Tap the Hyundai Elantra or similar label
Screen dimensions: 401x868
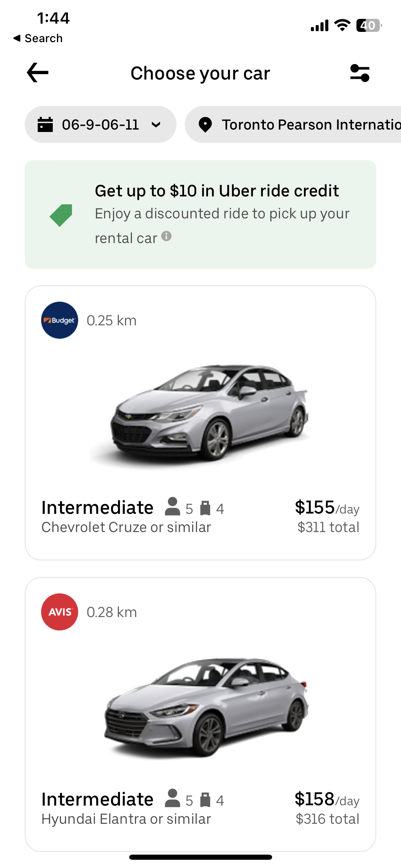coord(126,819)
